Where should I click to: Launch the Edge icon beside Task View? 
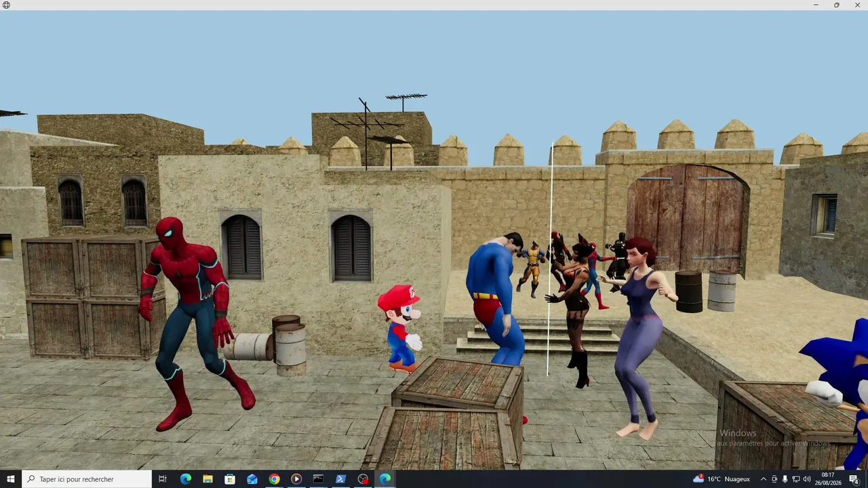(x=185, y=479)
